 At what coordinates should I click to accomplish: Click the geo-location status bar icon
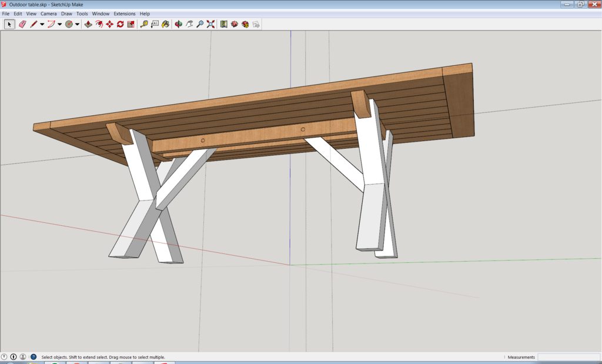(x=4, y=357)
